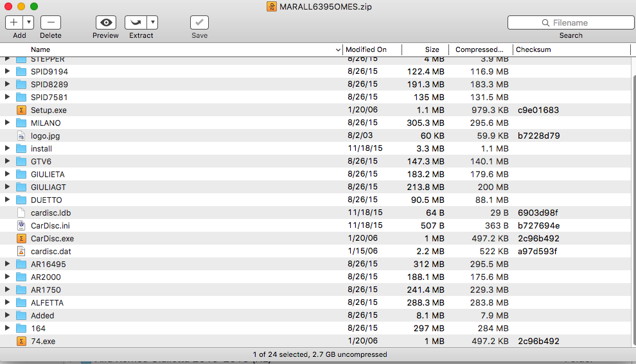Image resolution: width=636 pixels, height=364 pixels.
Task: Select the GIULIAGT row name
Action: 48,187
